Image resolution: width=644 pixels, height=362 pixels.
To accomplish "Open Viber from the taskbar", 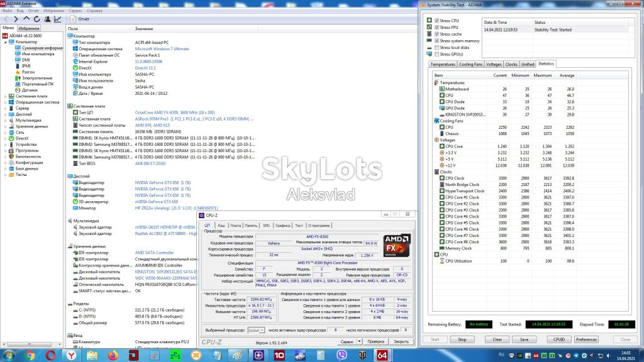I will (341, 355).
